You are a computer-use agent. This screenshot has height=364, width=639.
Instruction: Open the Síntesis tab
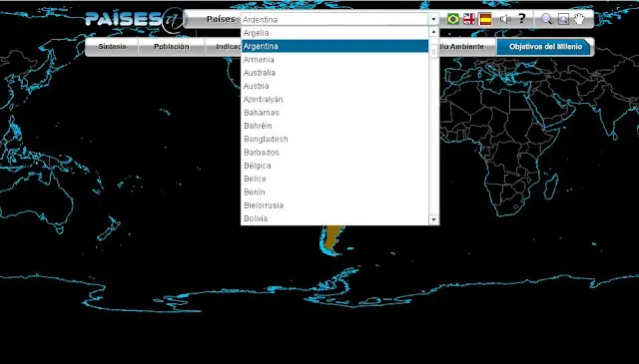pos(112,47)
